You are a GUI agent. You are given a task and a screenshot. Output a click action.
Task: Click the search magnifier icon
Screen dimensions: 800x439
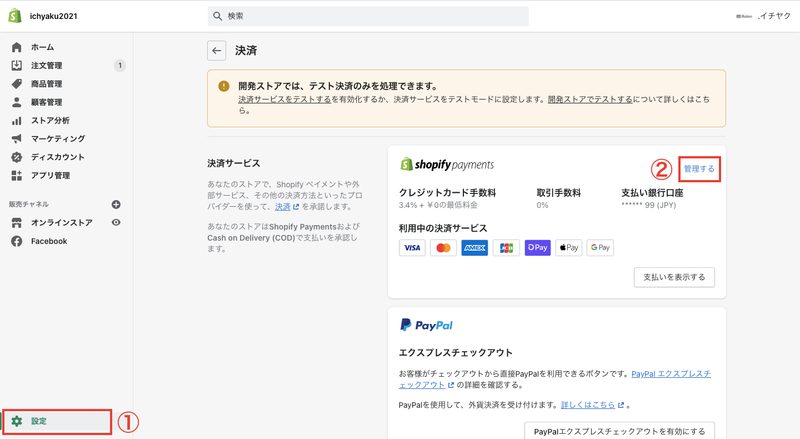(217, 16)
